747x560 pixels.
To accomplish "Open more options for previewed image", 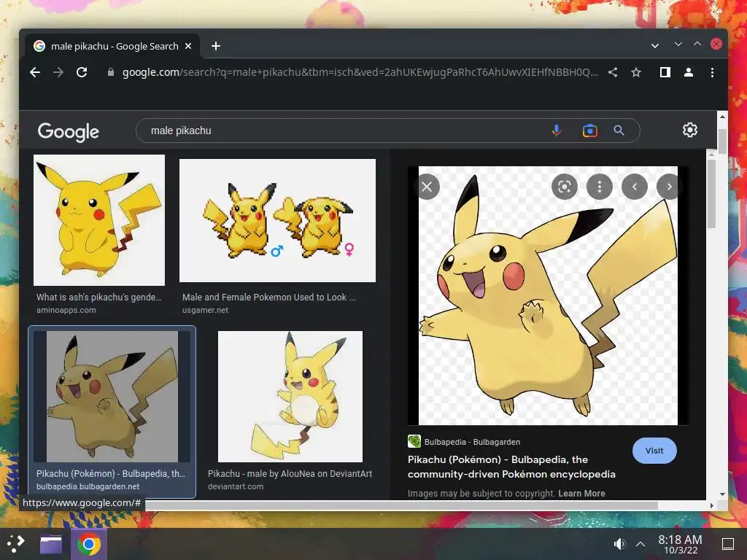I will 600,187.
